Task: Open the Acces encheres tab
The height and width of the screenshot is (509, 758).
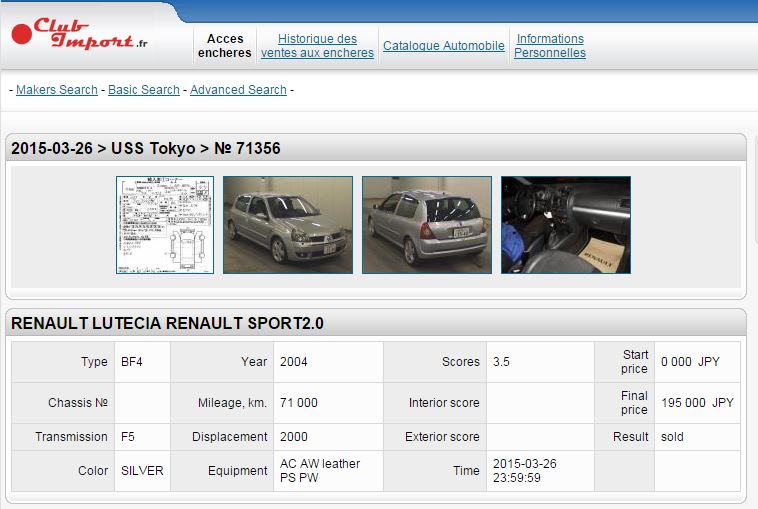Action: pyautogui.click(x=225, y=46)
